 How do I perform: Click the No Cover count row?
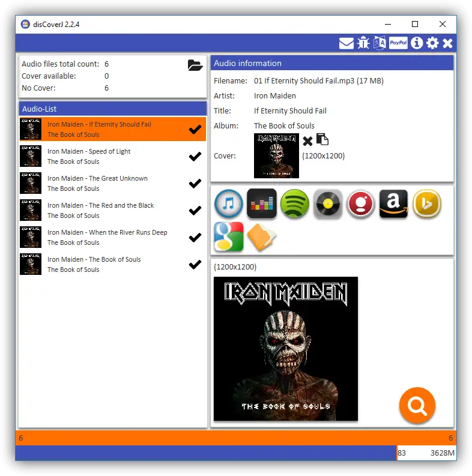click(x=65, y=88)
